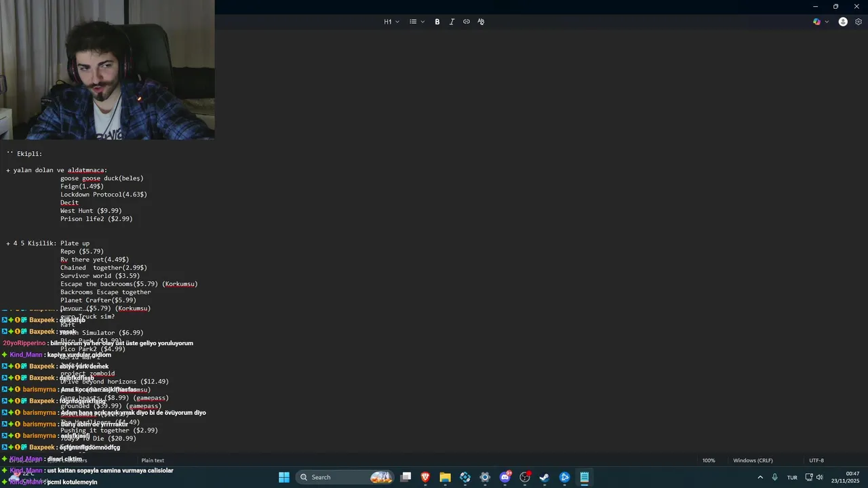This screenshot has height=488, width=868.
Task: Open Notepad settings gear
Action: 859,22
